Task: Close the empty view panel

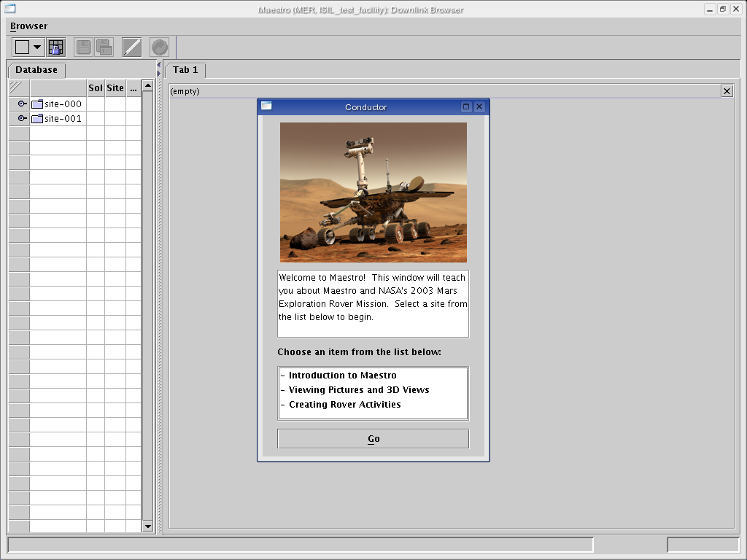Action: click(x=727, y=91)
